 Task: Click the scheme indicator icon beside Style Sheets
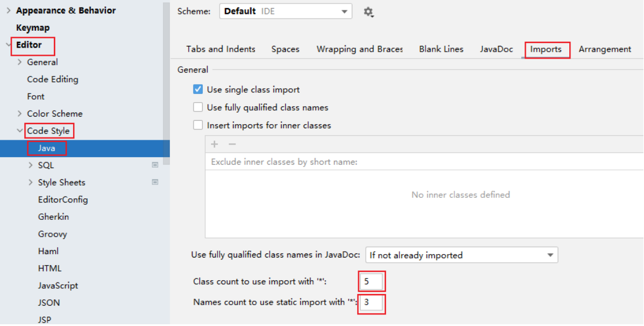tap(155, 182)
